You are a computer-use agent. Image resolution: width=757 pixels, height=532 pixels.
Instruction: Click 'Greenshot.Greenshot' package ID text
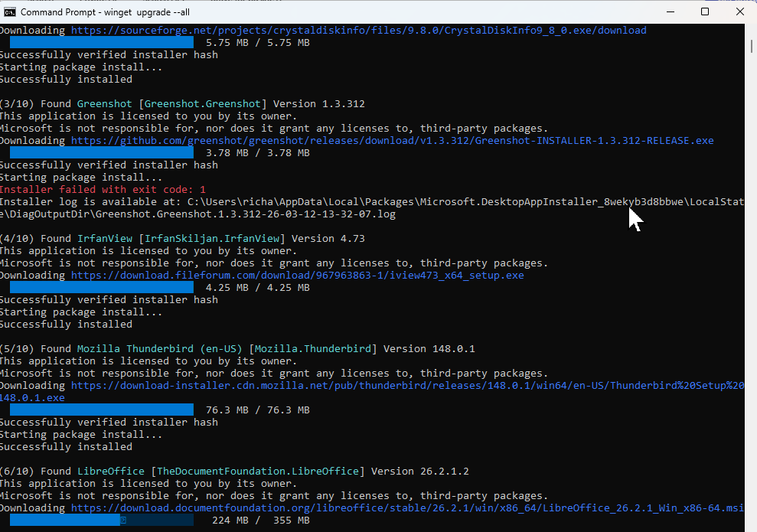pos(203,104)
